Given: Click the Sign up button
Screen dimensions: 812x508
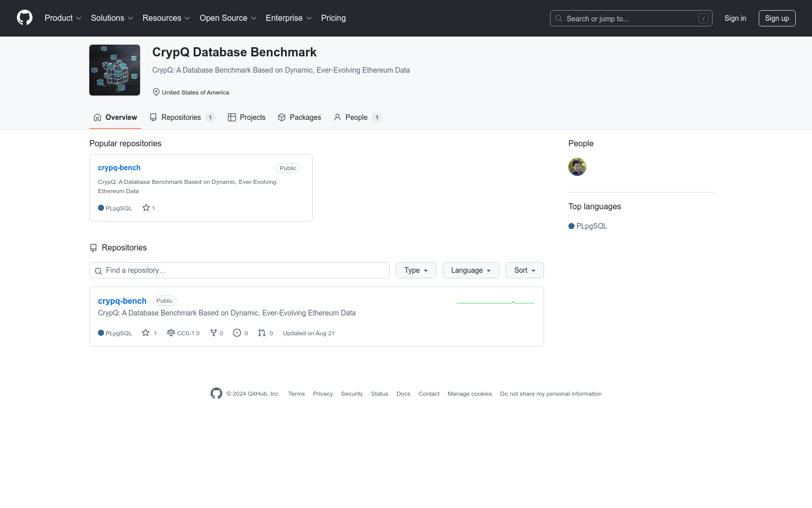Looking at the screenshot, I should [x=777, y=18].
